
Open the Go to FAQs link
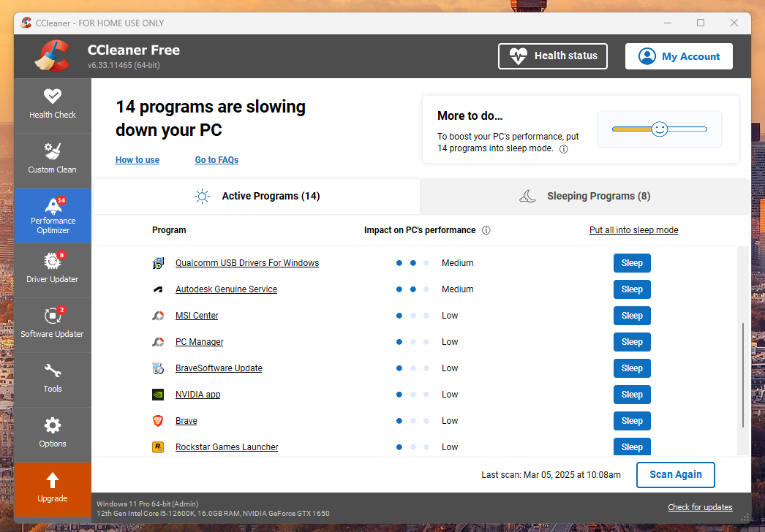pyautogui.click(x=216, y=160)
